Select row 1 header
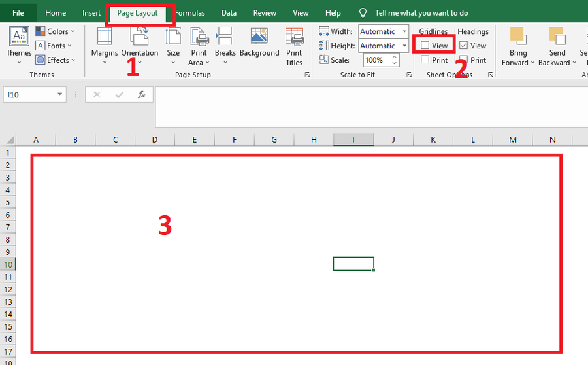 tap(8, 153)
